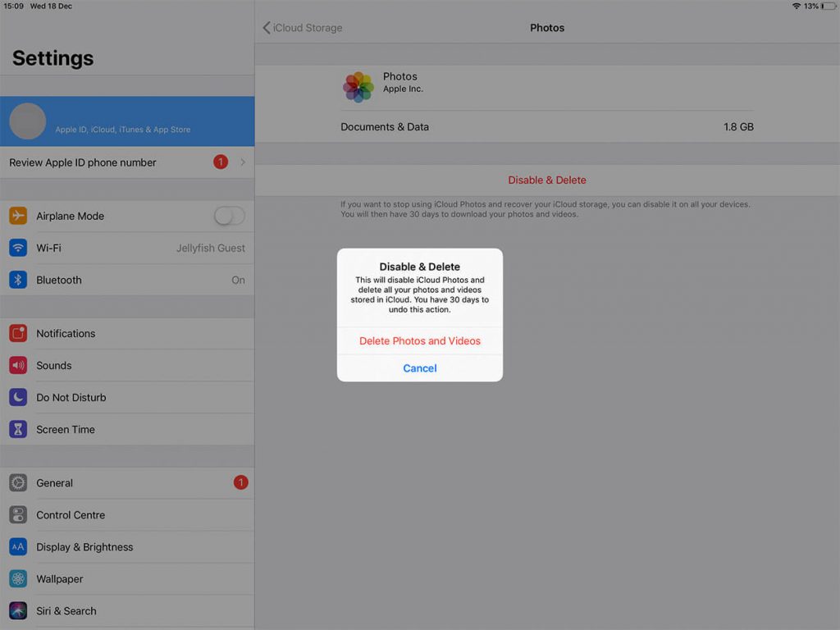Tap the Do Not Disturb moon icon

18,398
